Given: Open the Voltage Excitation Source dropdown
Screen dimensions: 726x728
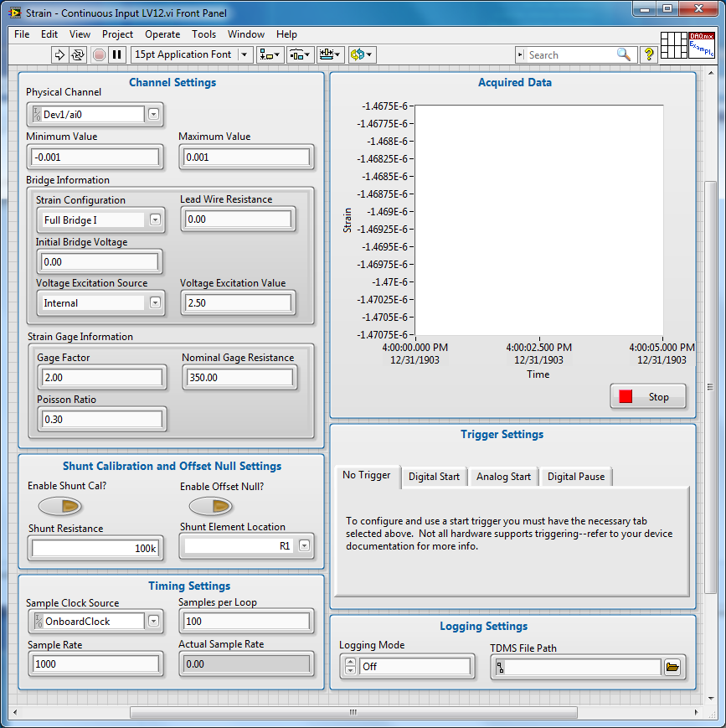Looking at the screenshot, I should pyautogui.click(x=155, y=303).
